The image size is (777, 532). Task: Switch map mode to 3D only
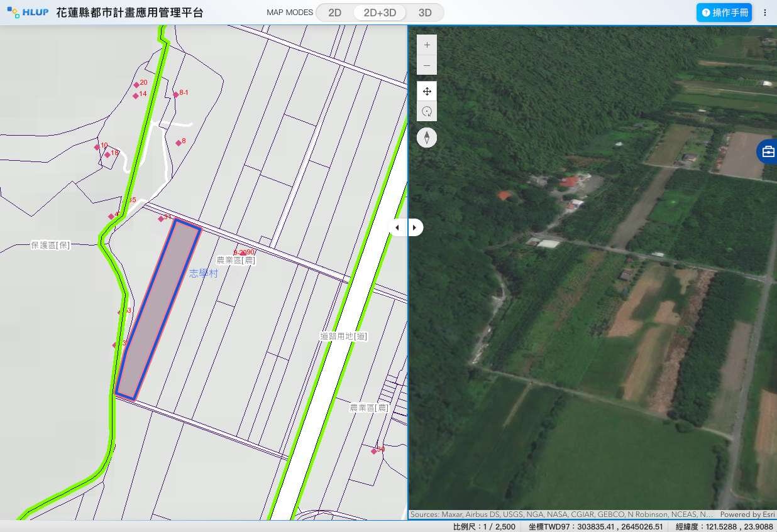point(425,13)
